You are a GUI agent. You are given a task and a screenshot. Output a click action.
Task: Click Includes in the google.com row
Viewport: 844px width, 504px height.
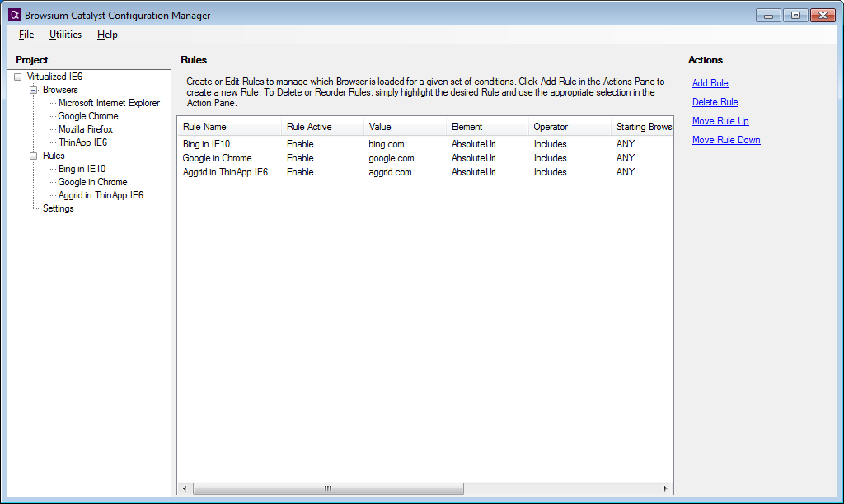point(550,158)
